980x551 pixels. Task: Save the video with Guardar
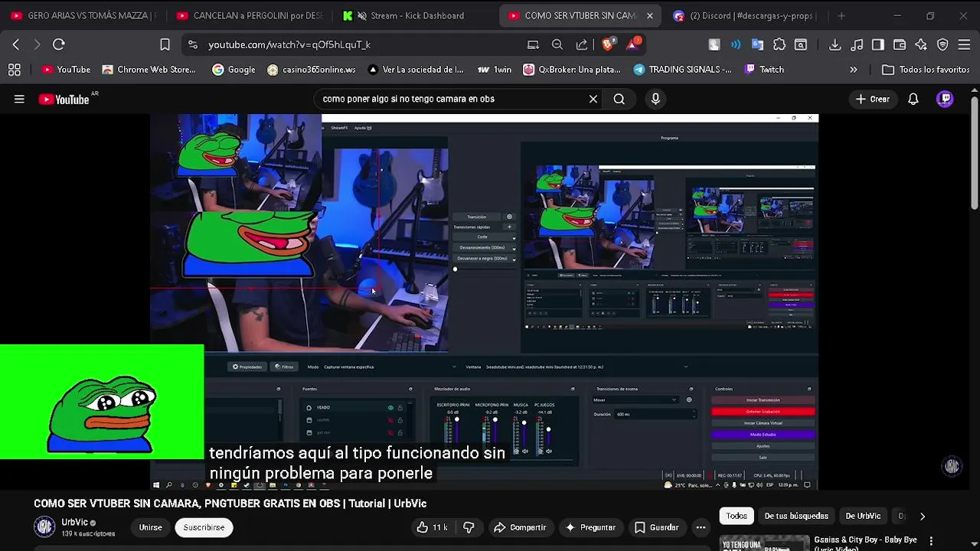655,527
